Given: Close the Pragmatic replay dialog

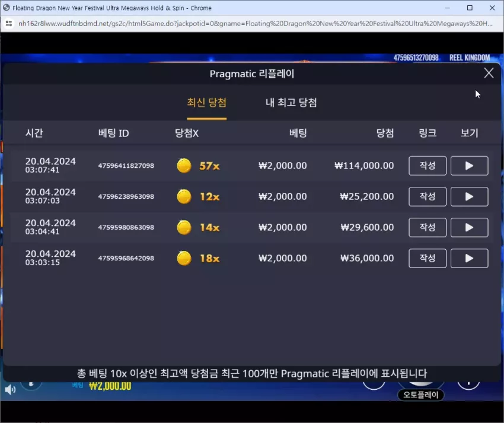Looking at the screenshot, I should pyautogui.click(x=489, y=73).
